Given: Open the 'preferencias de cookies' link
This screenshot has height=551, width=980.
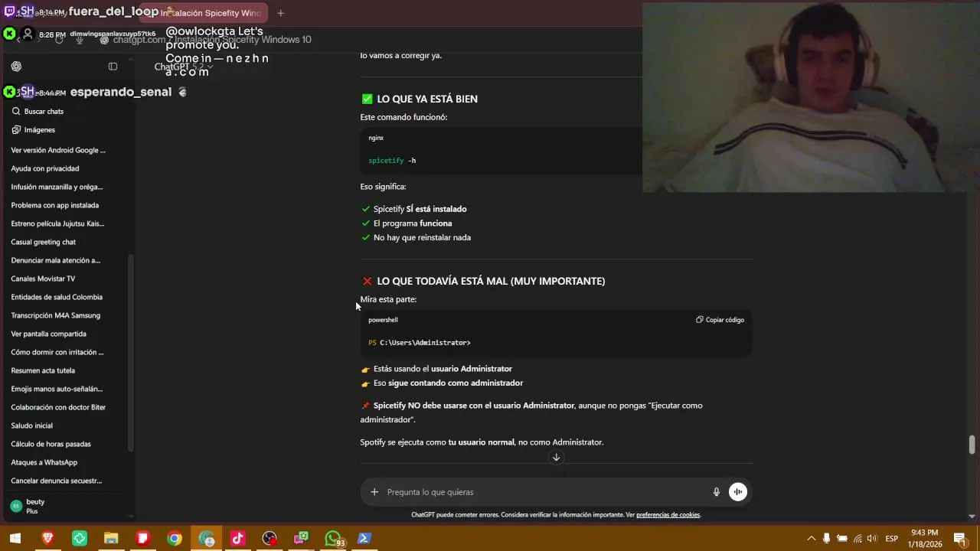Looking at the screenshot, I should (x=668, y=515).
